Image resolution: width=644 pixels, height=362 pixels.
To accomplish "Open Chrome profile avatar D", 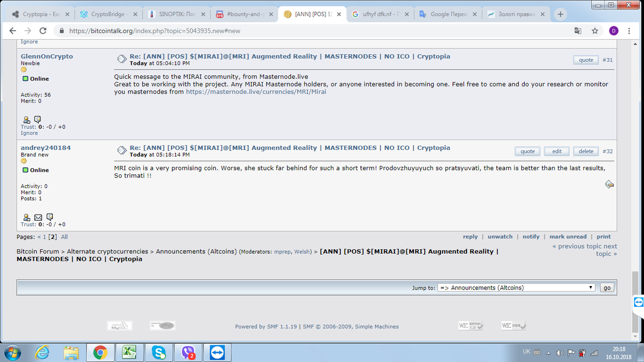I will (x=613, y=31).
